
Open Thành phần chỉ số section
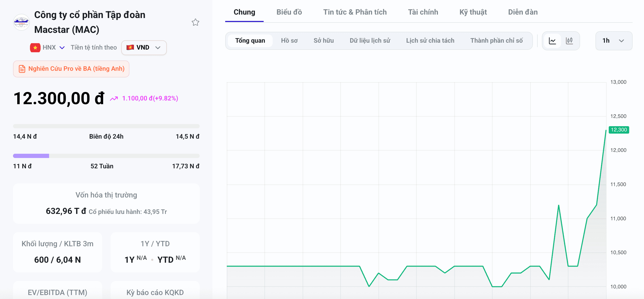tap(497, 41)
